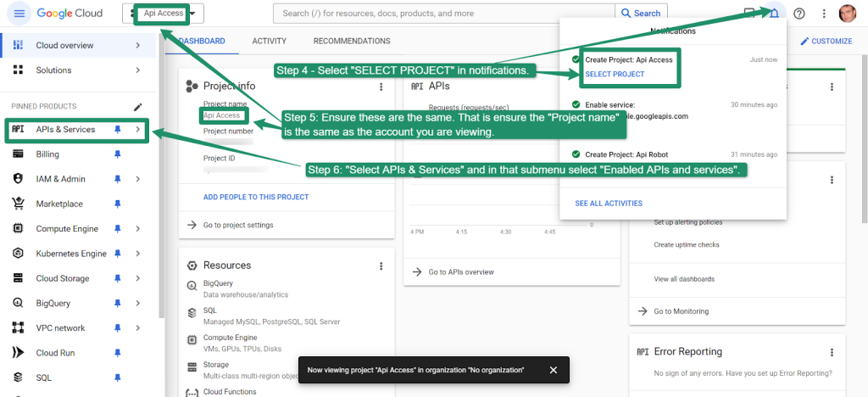Edit pinned products with pencil icon
Image resolution: width=868 pixels, height=397 pixels.
click(x=138, y=106)
